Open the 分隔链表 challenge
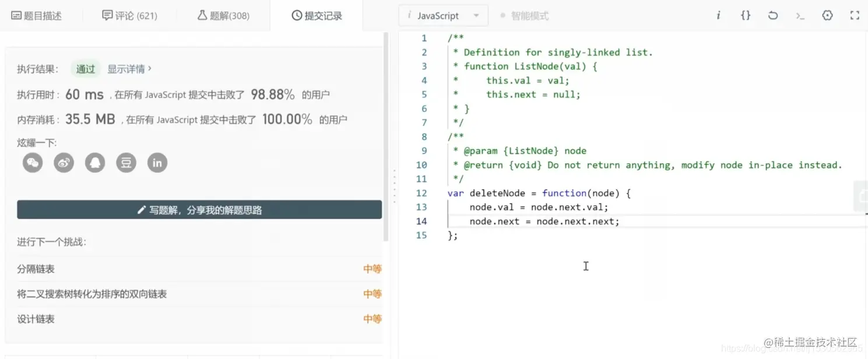The width and height of the screenshot is (868, 359). tap(36, 269)
